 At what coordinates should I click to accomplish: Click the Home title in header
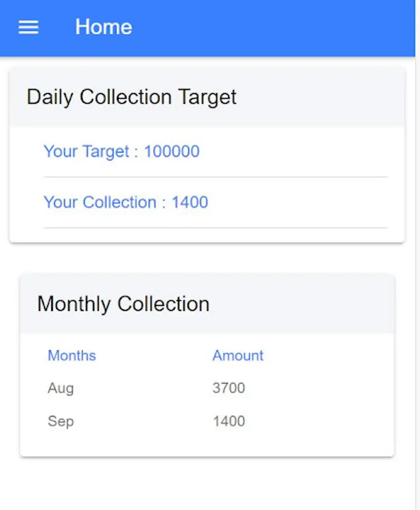pos(104,27)
